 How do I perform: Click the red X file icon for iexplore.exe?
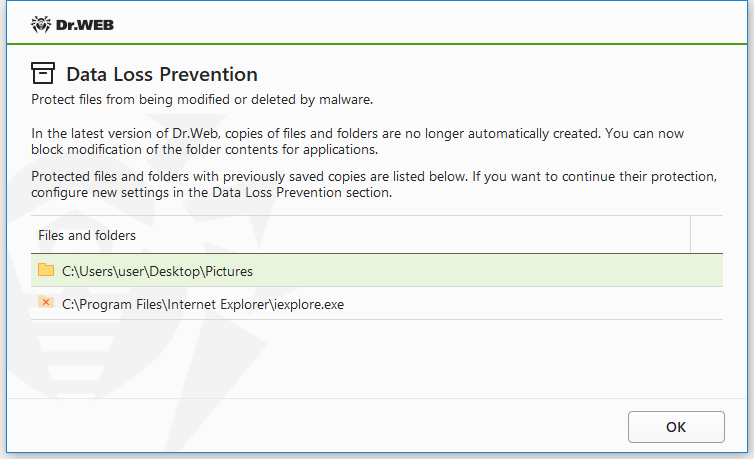click(46, 302)
